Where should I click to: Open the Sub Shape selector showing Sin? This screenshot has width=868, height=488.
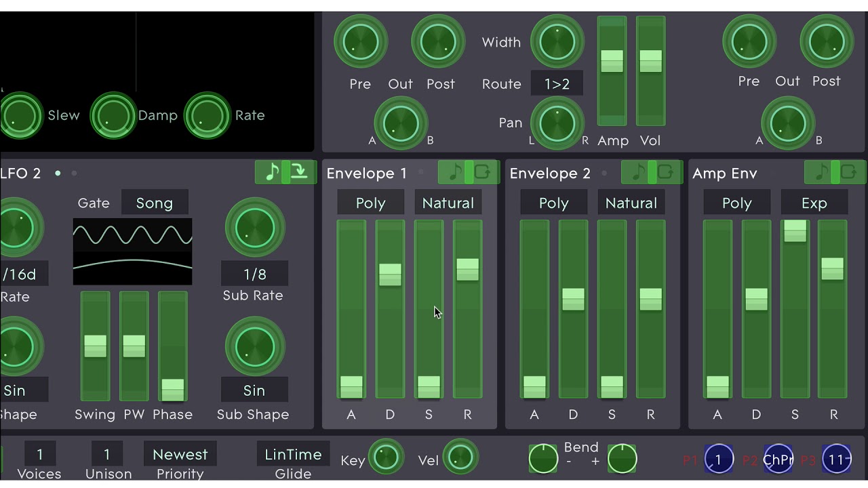tap(254, 390)
